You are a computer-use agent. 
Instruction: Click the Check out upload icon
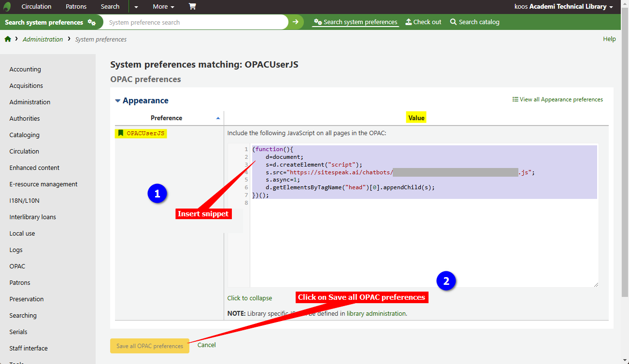(x=408, y=22)
